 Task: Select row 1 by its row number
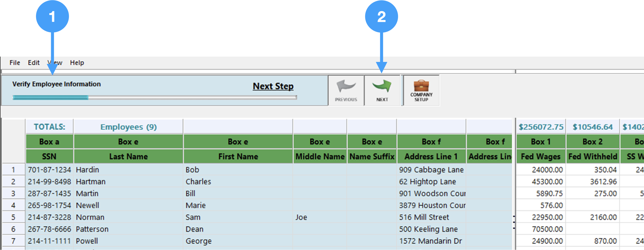[x=13, y=170]
